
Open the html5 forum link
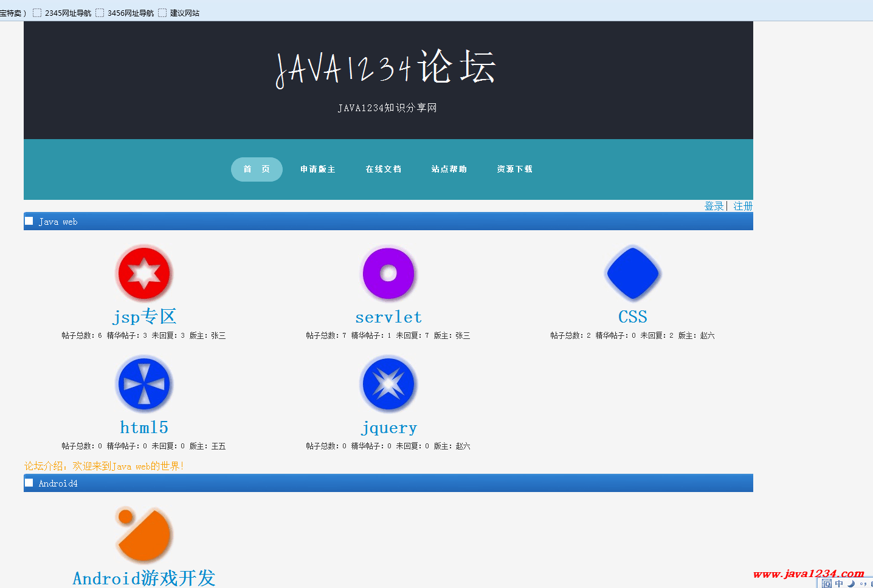tap(144, 428)
